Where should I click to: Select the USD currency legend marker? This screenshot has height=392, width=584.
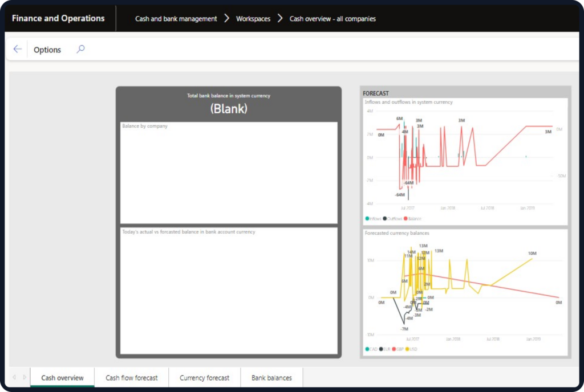click(407, 349)
